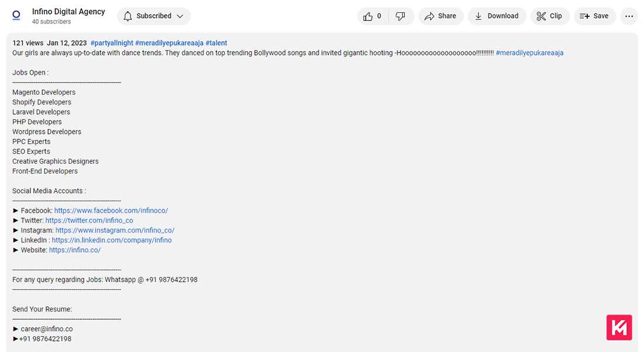Click the Infino Digital Agency channel avatar
Image resolution: width=644 pixels, height=352 pixels.
click(16, 16)
